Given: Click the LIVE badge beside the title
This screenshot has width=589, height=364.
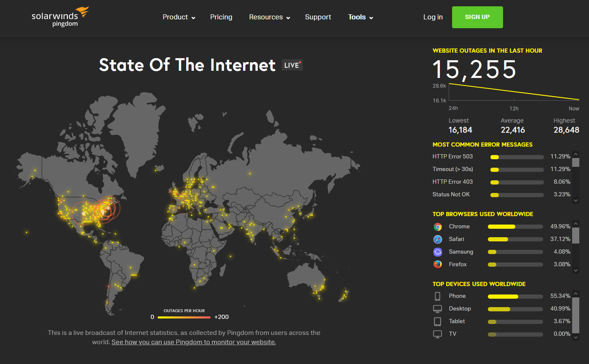Looking at the screenshot, I should [x=292, y=65].
